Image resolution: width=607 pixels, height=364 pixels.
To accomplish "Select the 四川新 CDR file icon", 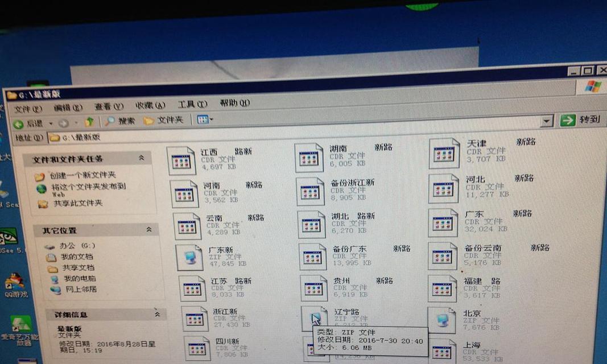I will tap(197, 349).
